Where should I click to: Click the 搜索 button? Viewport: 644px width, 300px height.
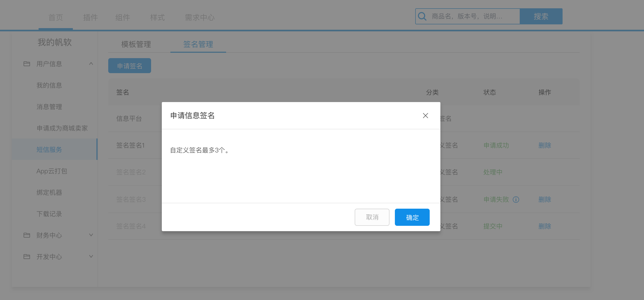[x=541, y=16]
